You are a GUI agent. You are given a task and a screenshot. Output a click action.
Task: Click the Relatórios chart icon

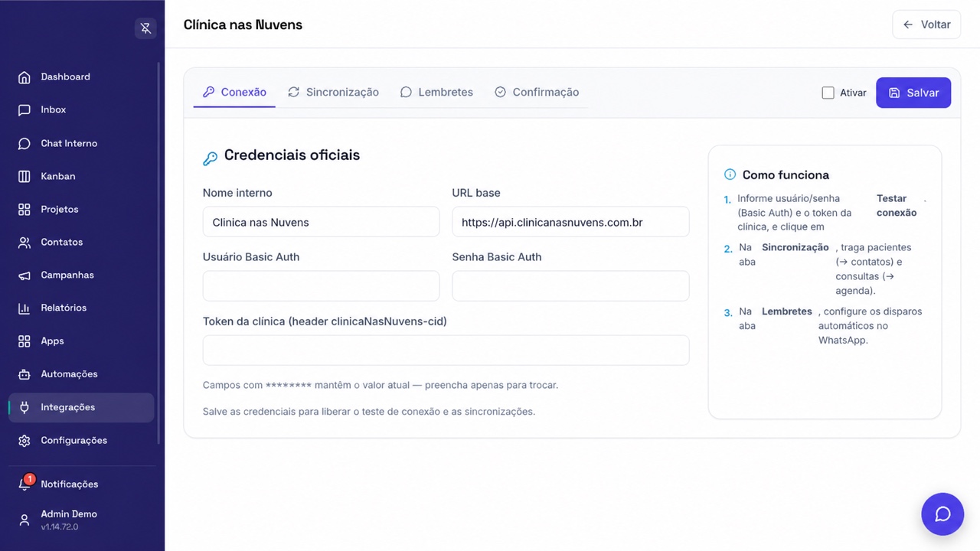[x=24, y=308]
